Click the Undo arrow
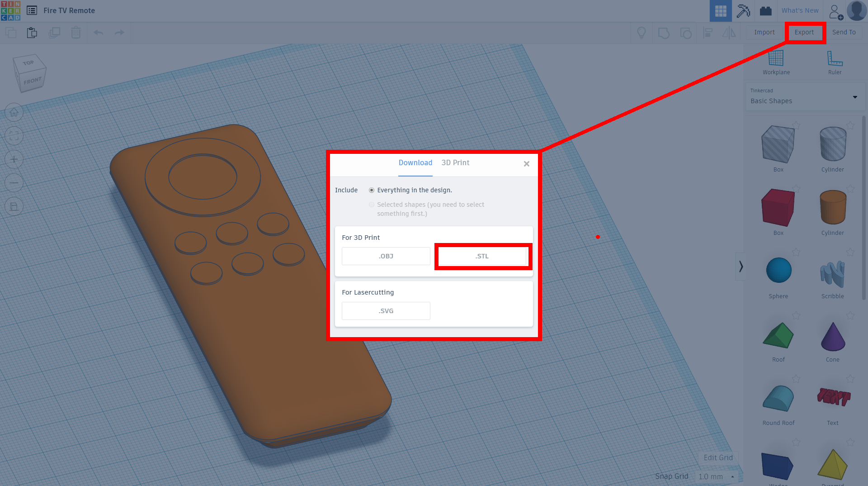 [98, 33]
